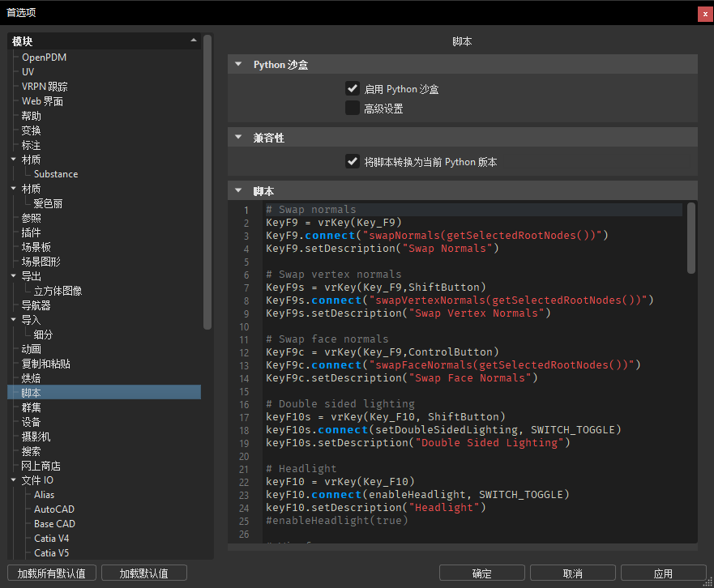Select Catia V5 file type
Viewport: 714px width, 588px height.
click(51, 552)
